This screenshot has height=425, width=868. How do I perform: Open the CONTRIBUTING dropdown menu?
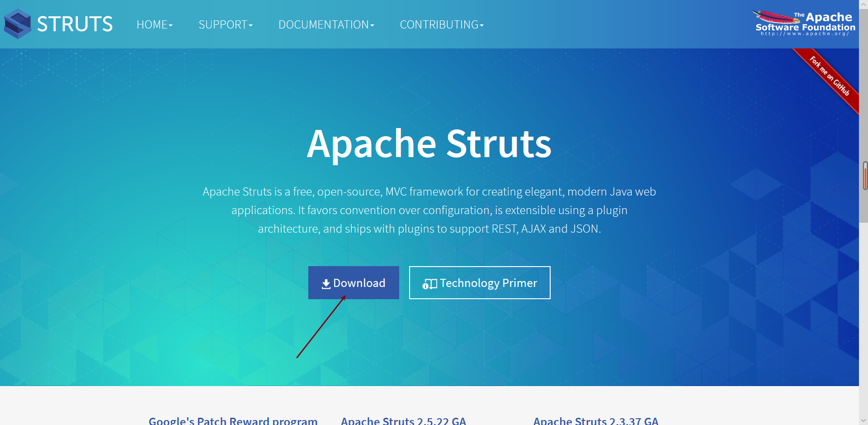coord(442,24)
